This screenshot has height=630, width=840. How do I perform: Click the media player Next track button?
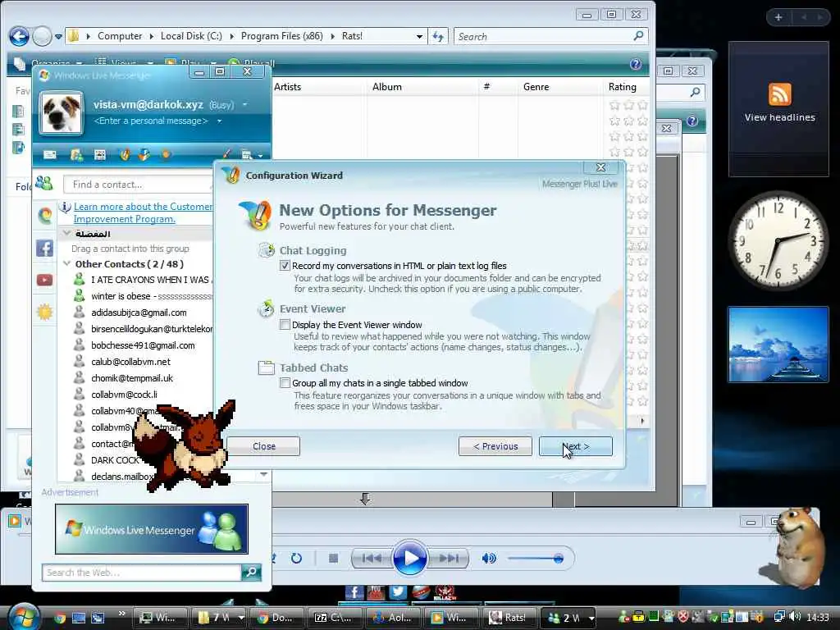[449, 558]
